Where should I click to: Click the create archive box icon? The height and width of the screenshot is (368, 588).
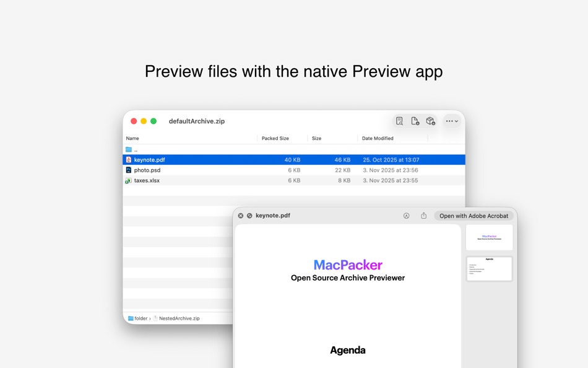tap(431, 121)
